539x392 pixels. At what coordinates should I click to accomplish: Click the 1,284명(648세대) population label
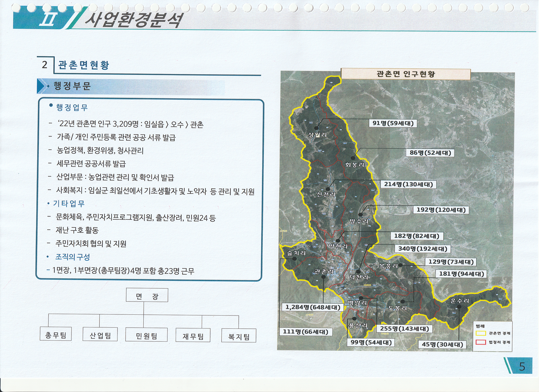coord(313,307)
